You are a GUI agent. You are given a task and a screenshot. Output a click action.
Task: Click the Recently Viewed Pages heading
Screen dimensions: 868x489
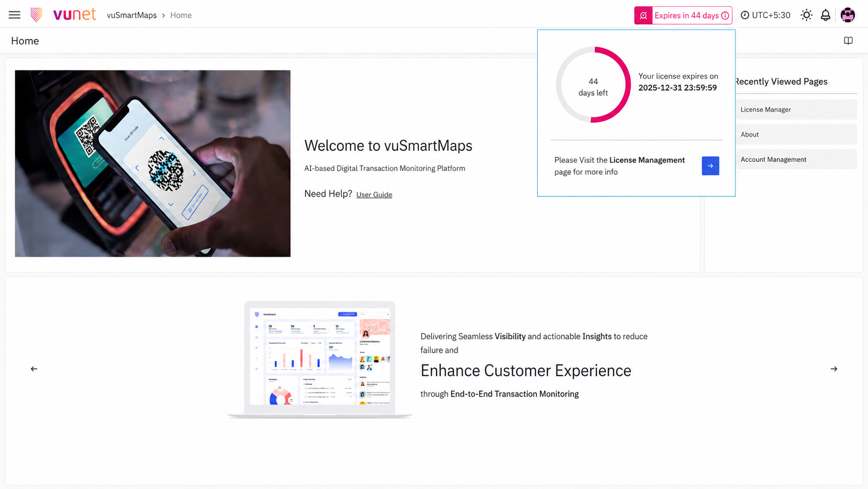pyautogui.click(x=781, y=82)
